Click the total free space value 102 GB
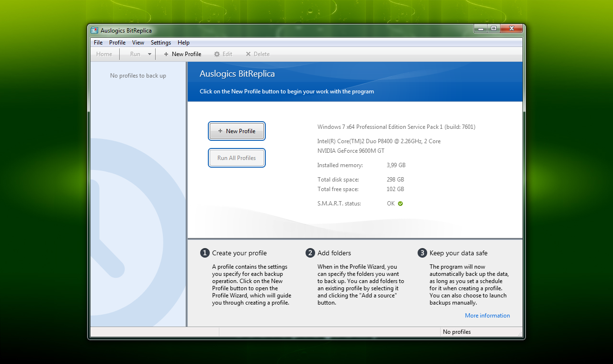The image size is (613, 364). click(396, 189)
